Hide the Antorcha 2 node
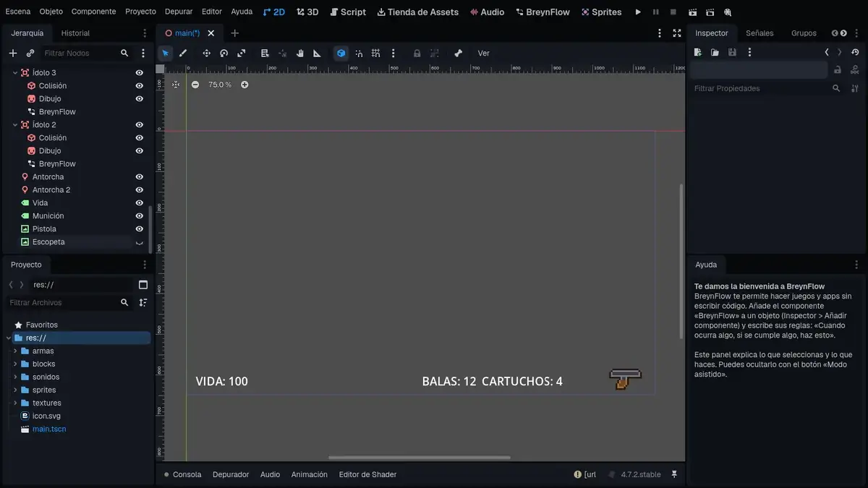Image resolution: width=868 pixels, height=488 pixels. (x=140, y=189)
